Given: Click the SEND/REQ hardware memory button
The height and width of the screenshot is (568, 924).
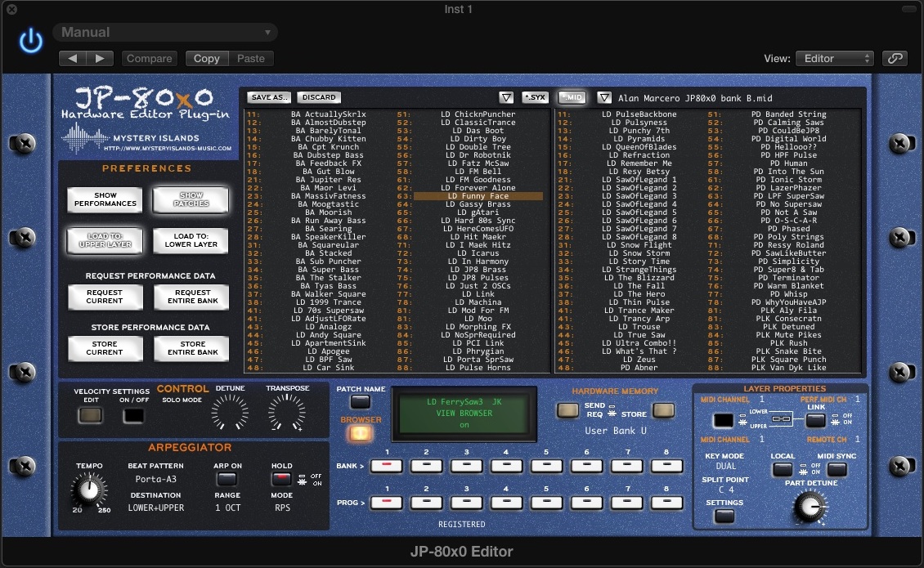Looking at the screenshot, I should pos(567,411).
